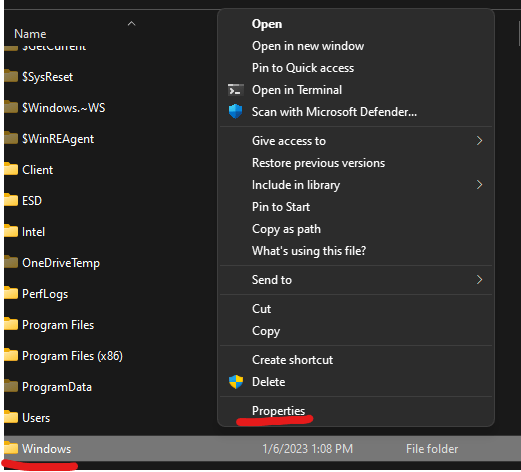Select Restore previous versions
Screen dimensions: 521x472
(x=318, y=163)
